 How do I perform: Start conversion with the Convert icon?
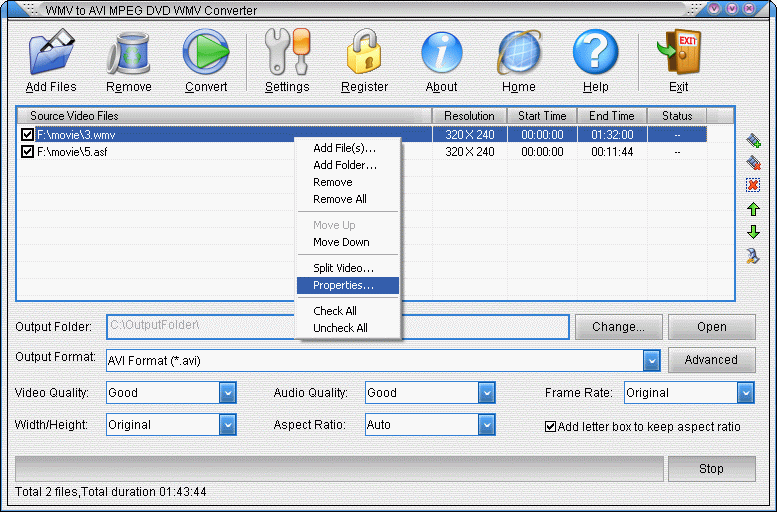coord(206,52)
